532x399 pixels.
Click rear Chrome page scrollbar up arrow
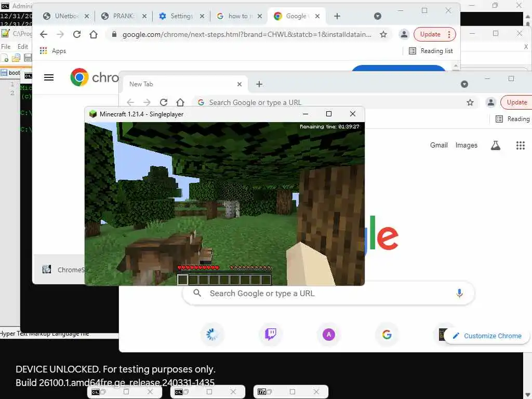point(456,66)
